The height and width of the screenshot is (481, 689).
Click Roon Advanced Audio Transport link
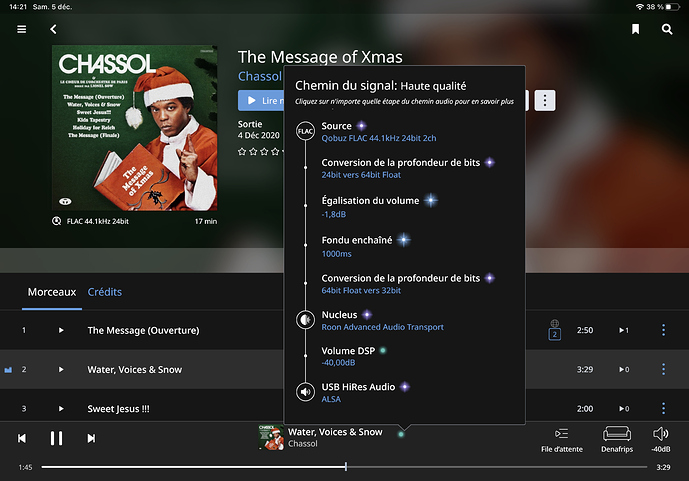(x=382, y=327)
